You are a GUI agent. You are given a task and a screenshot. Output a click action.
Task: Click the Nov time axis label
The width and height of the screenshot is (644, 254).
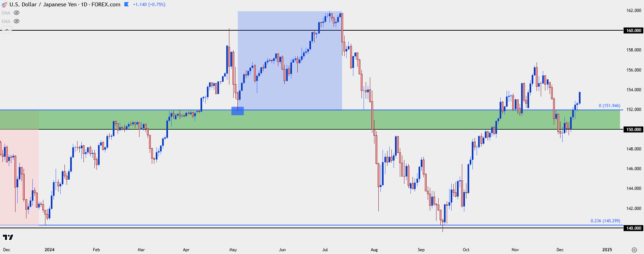point(515,250)
